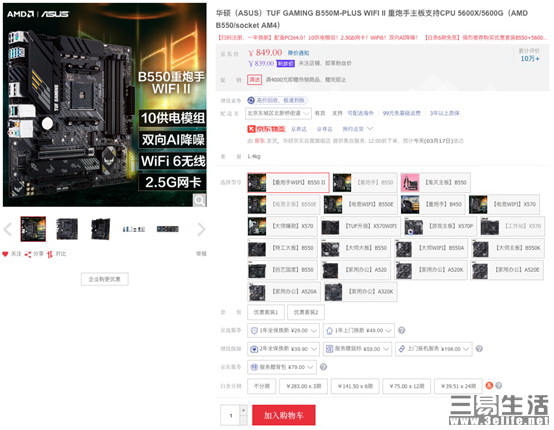The height and width of the screenshot is (430, 554).
Task: Show next thumbnails with right arrow
Action: (x=201, y=229)
